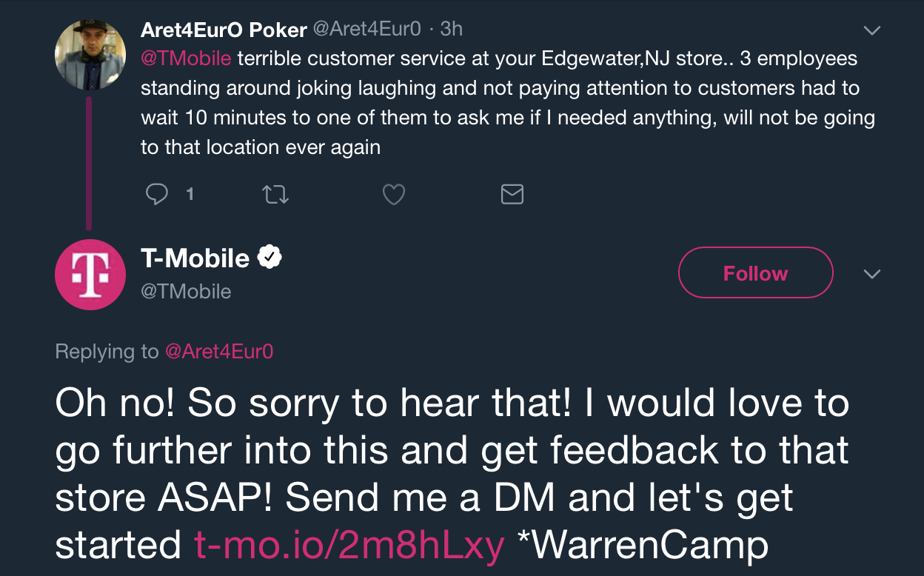Click the 3h timestamp on the tweet
Image resolution: width=924 pixels, height=576 pixels.
(451, 29)
